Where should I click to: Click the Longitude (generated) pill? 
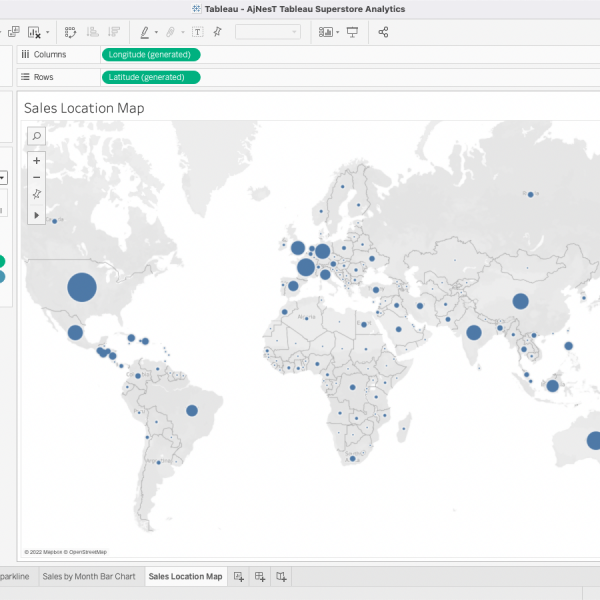coord(151,54)
